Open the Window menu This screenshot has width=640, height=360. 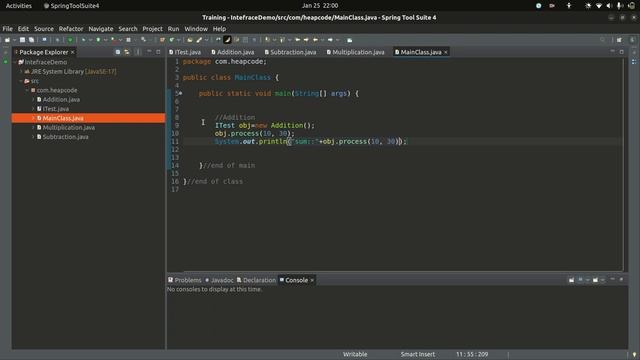click(196, 29)
